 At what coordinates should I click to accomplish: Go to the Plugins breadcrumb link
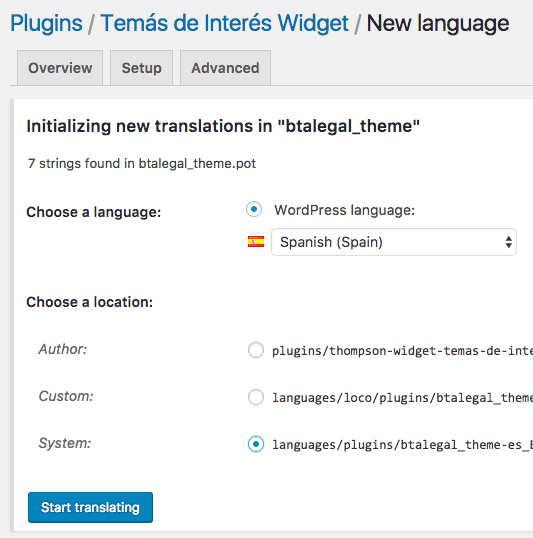pyautogui.click(x=46, y=23)
